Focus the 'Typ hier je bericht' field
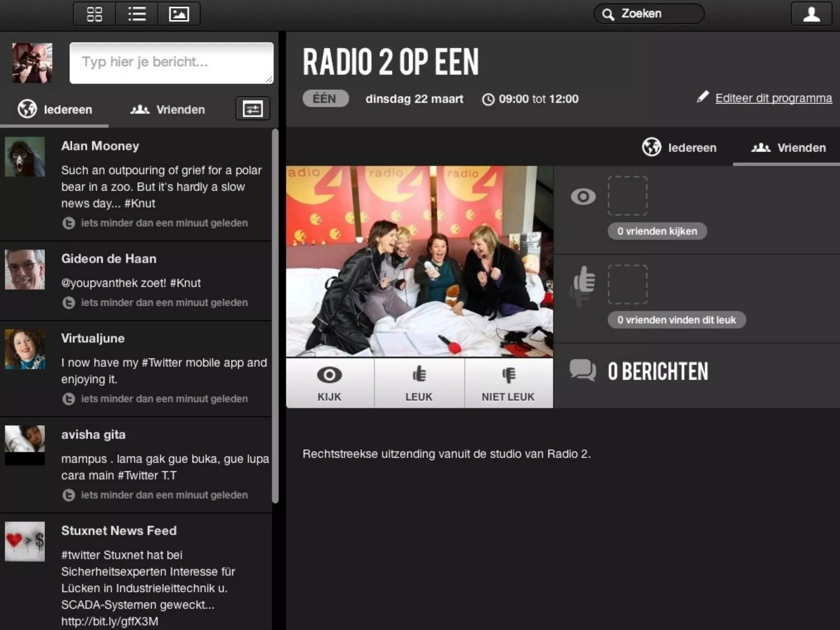This screenshot has width=840, height=630. [171, 63]
